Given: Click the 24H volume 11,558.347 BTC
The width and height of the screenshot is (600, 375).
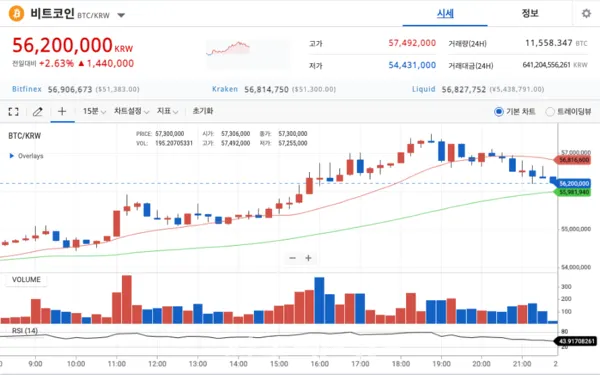Looking at the screenshot, I should click(556, 43).
